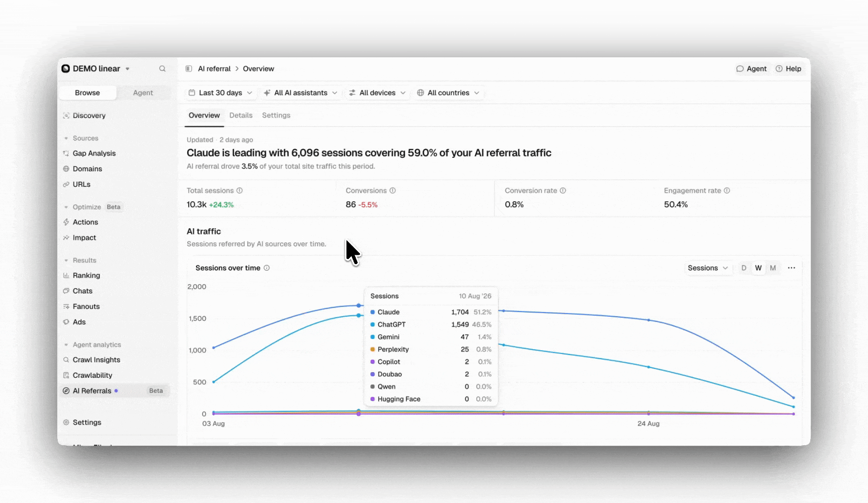Click the Agent button in top bar
Viewport: 868px width, 503px height.
pos(751,69)
